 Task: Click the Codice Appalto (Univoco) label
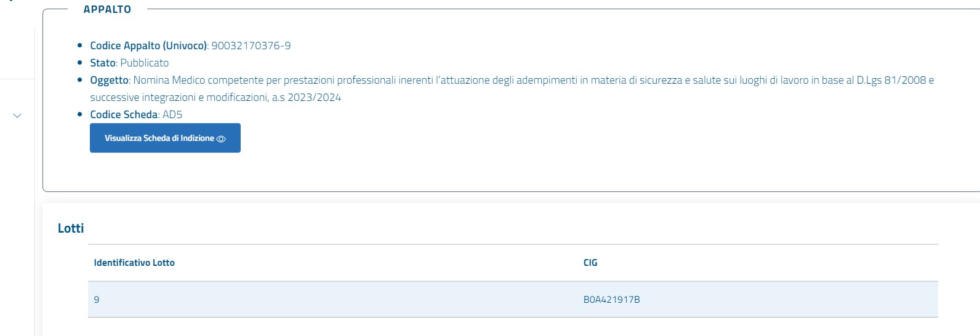(x=148, y=46)
